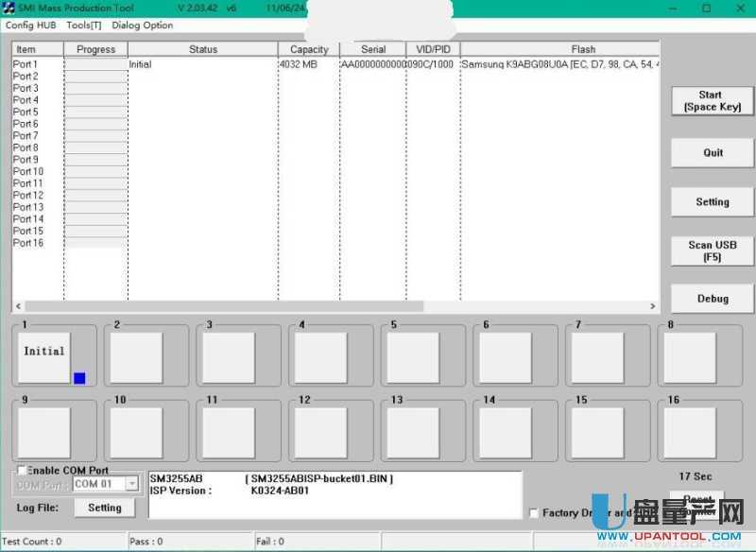Open the Tools menu
Viewport: 756px width, 552px height.
click(x=83, y=26)
